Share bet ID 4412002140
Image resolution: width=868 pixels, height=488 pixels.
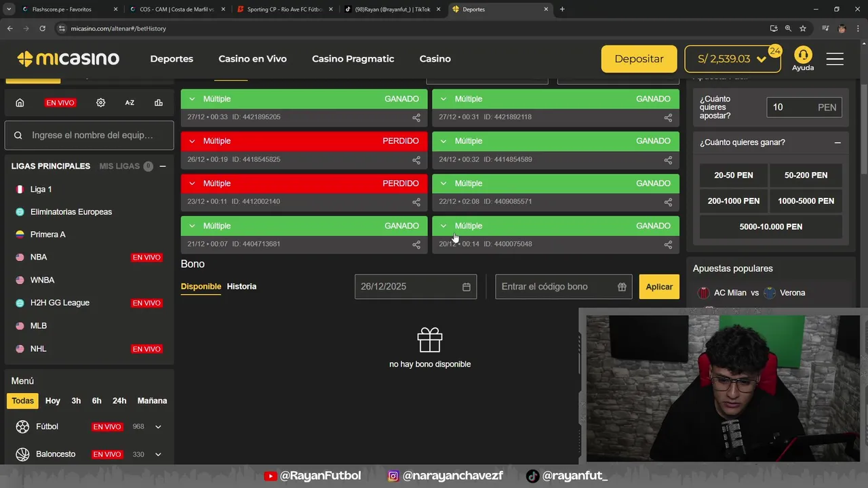click(416, 203)
